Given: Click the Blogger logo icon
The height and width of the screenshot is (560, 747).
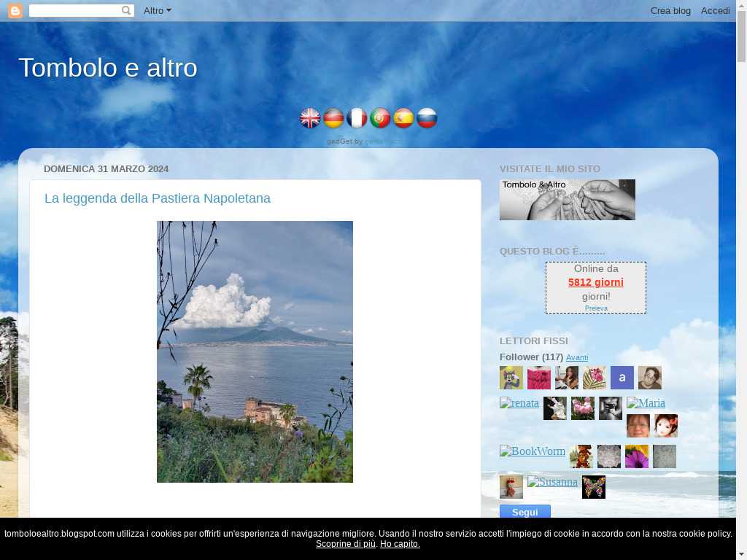Looking at the screenshot, I should click(15, 11).
